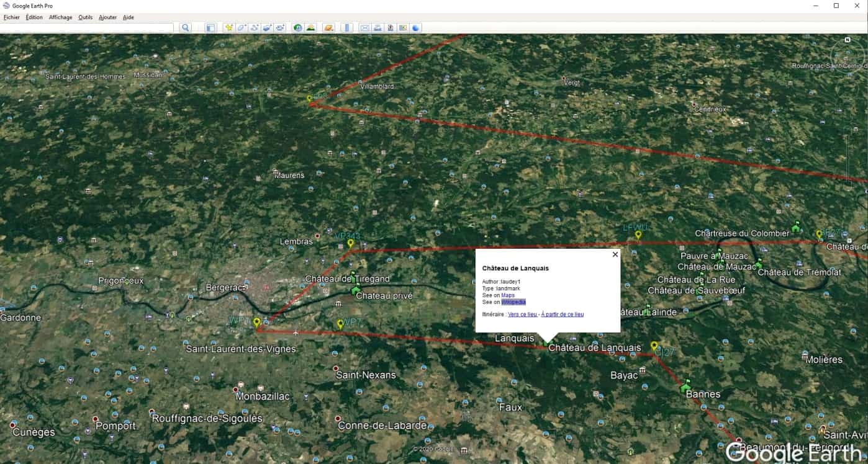The width and height of the screenshot is (868, 464).
Task: Start recording a tour
Action: [280, 28]
